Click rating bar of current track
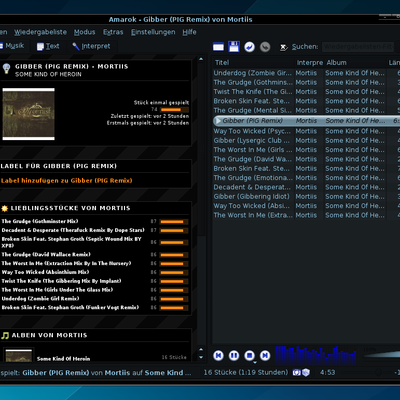The height and width of the screenshot is (400, 400). coord(175,109)
